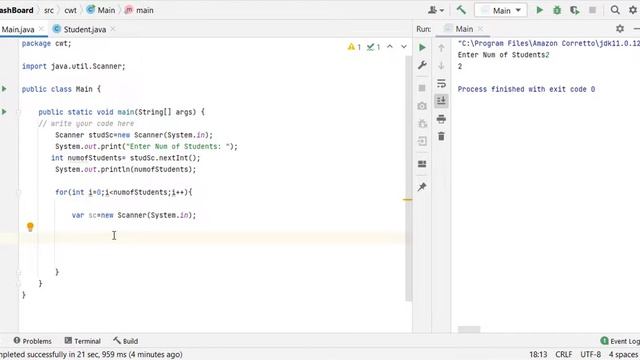The width and height of the screenshot is (640, 360).
Task: Collapse the for loop fold marker
Action: 18,192
